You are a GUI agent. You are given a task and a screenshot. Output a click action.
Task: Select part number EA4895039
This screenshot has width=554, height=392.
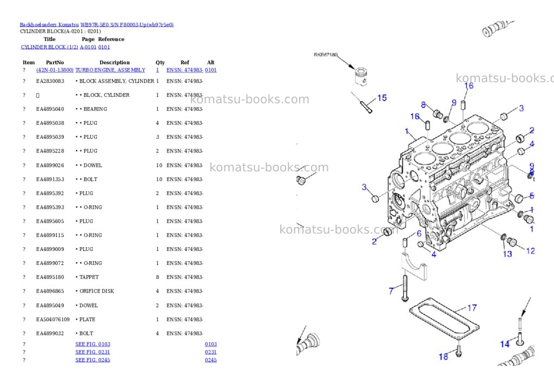50,137
